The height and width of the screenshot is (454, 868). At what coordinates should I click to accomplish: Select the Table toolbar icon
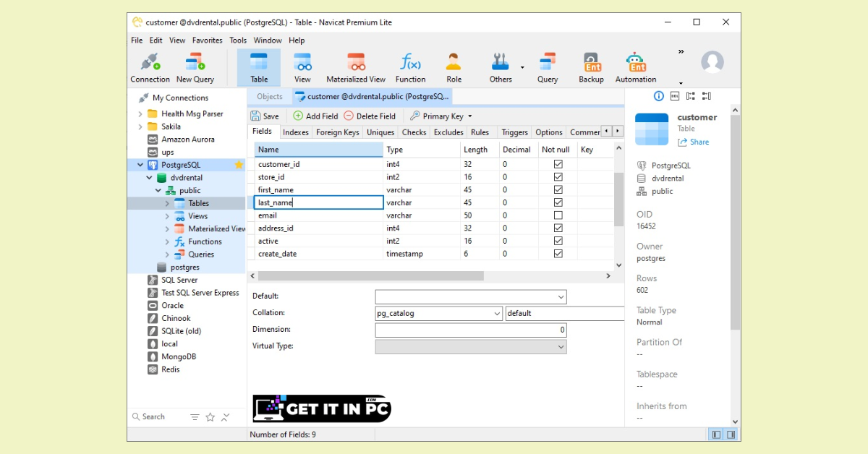pyautogui.click(x=259, y=68)
